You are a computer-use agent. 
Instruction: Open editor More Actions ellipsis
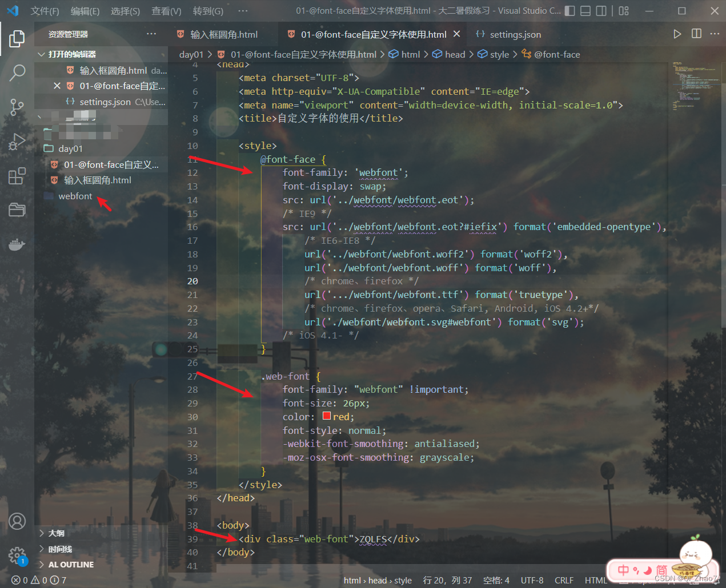coord(715,34)
